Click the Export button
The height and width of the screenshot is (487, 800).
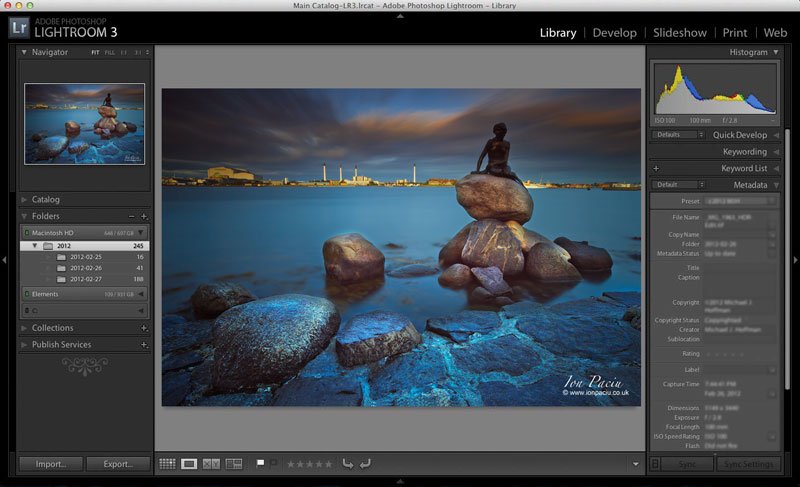pos(118,464)
